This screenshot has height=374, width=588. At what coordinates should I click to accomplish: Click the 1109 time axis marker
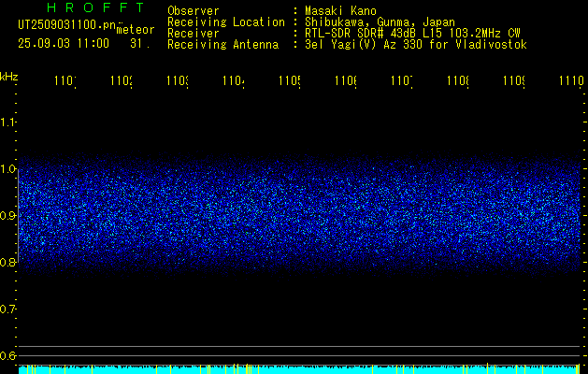click(514, 81)
